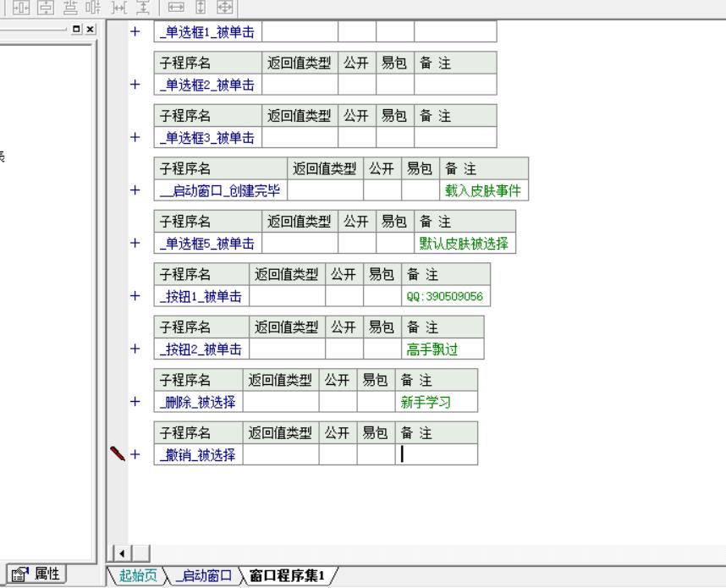The height and width of the screenshot is (588, 726).
Task: Switch to the 起始页 tab
Action: (x=137, y=576)
